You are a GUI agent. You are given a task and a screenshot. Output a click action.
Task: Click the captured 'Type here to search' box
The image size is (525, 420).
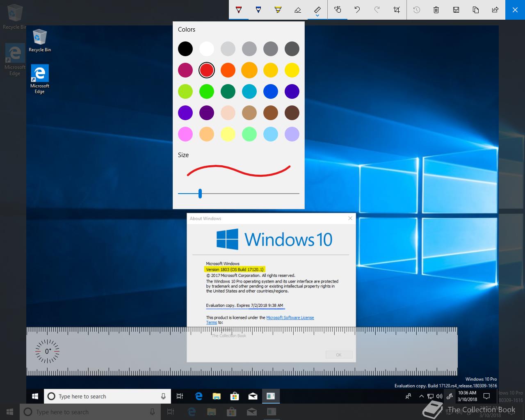pyautogui.click(x=107, y=396)
